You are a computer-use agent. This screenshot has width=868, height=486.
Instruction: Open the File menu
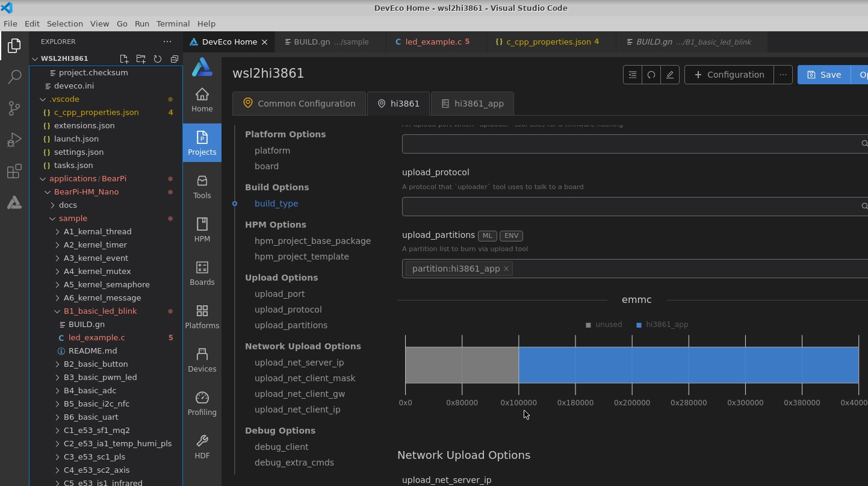(10, 23)
